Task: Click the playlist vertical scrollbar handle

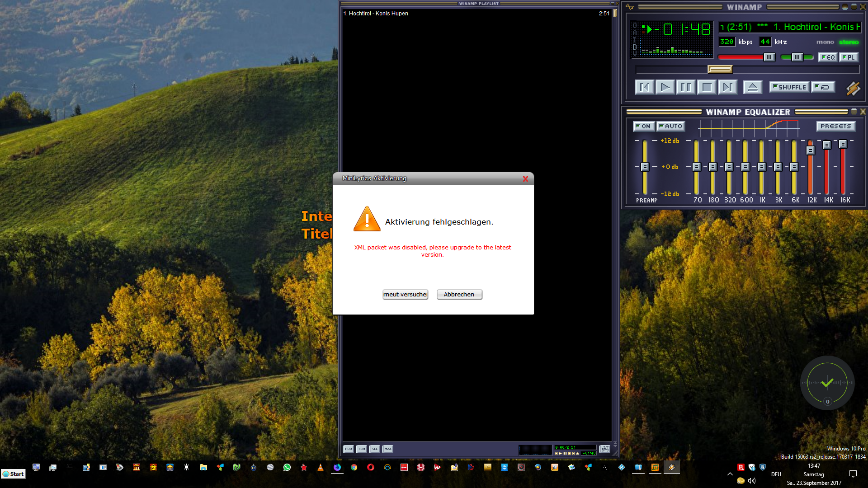Action: (x=615, y=13)
